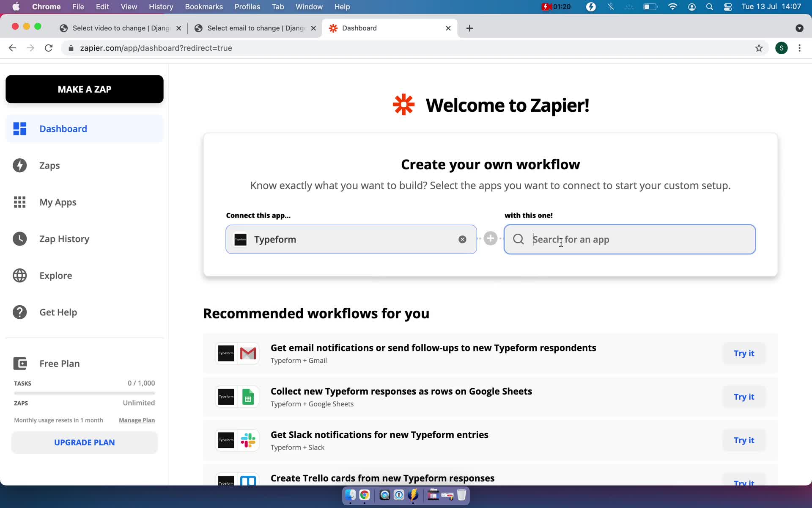812x508 pixels.
Task: Click UPGRADE PLAN button
Action: pyautogui.click(x=84, y=442)
